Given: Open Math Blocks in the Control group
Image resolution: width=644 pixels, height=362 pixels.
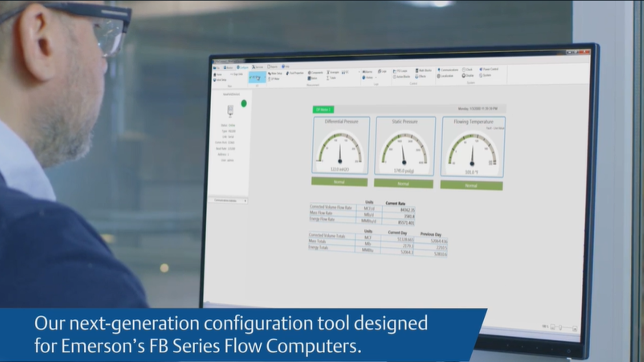Looking at the screenshot, I should pyautogui.click(x=424, y=70).
